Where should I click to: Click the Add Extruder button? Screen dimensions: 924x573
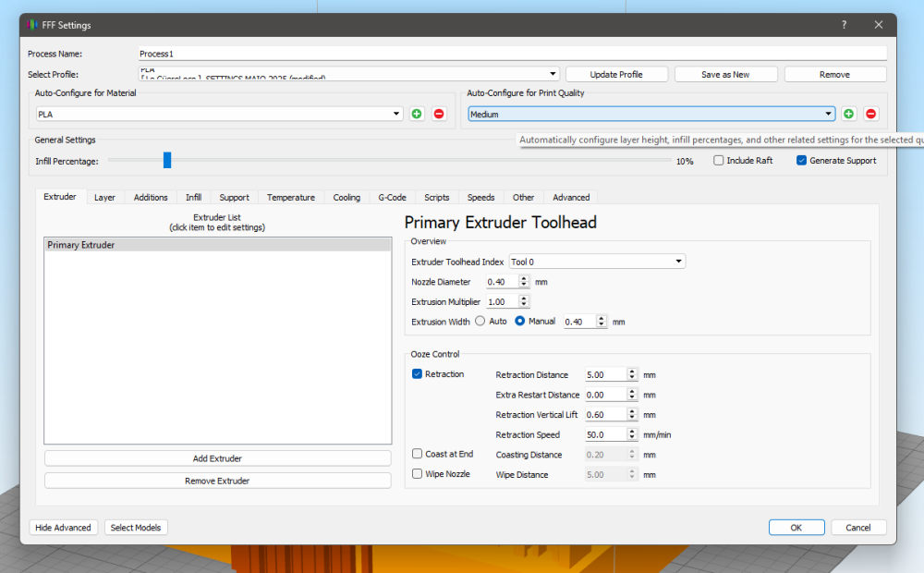click(x=217, y=458)
